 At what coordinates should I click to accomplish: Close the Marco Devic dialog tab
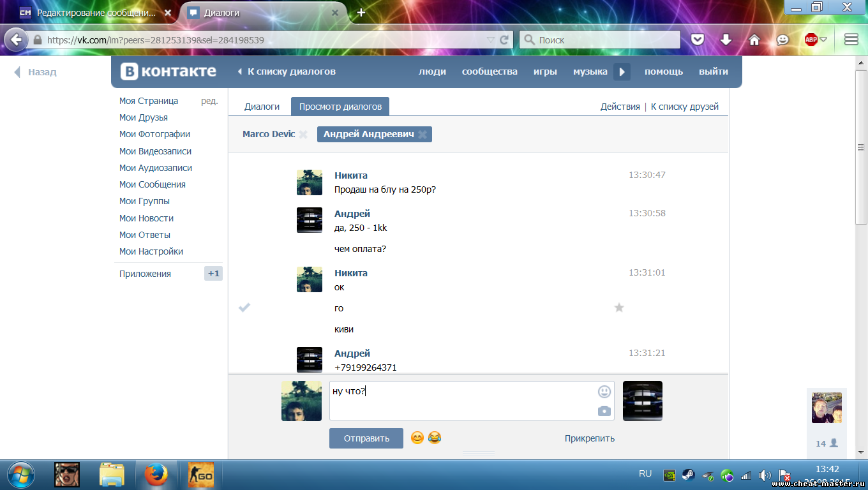[303, 134]
